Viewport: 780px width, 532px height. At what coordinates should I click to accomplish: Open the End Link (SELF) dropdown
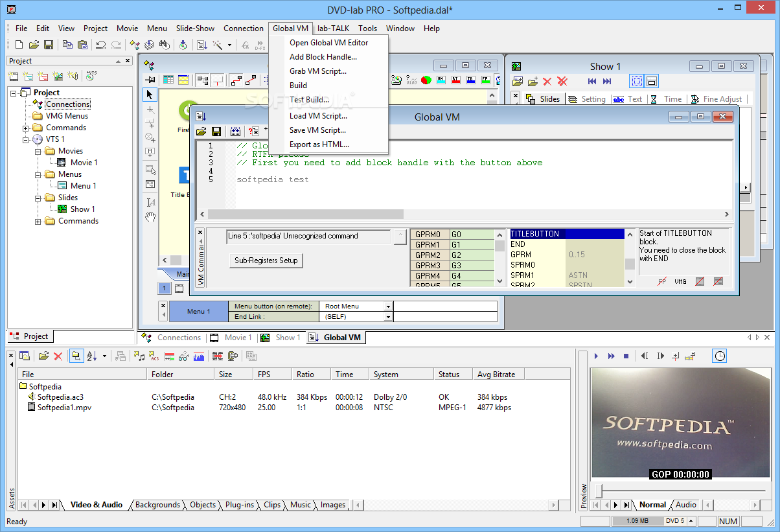[x=388, y=317]
